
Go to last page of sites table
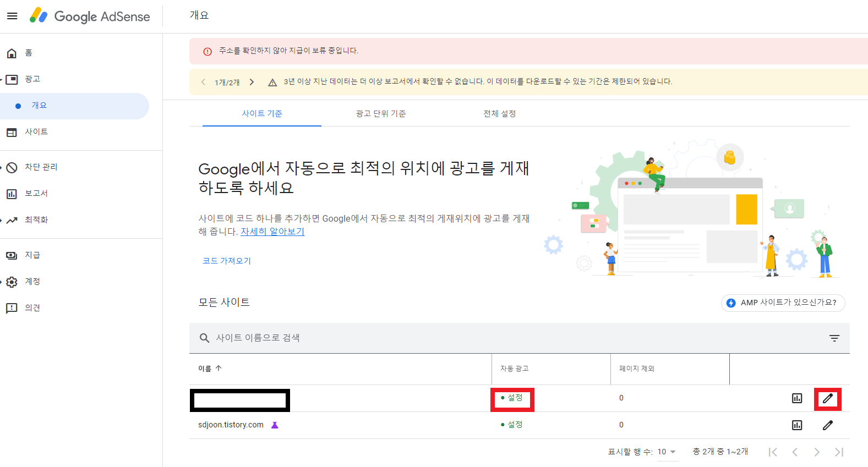[839, 452]
